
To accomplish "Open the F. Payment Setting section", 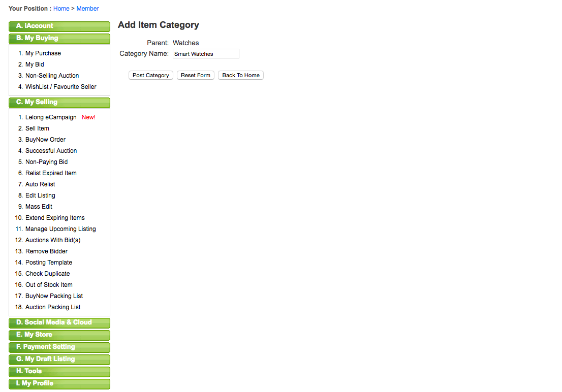I will pos(59,347).
